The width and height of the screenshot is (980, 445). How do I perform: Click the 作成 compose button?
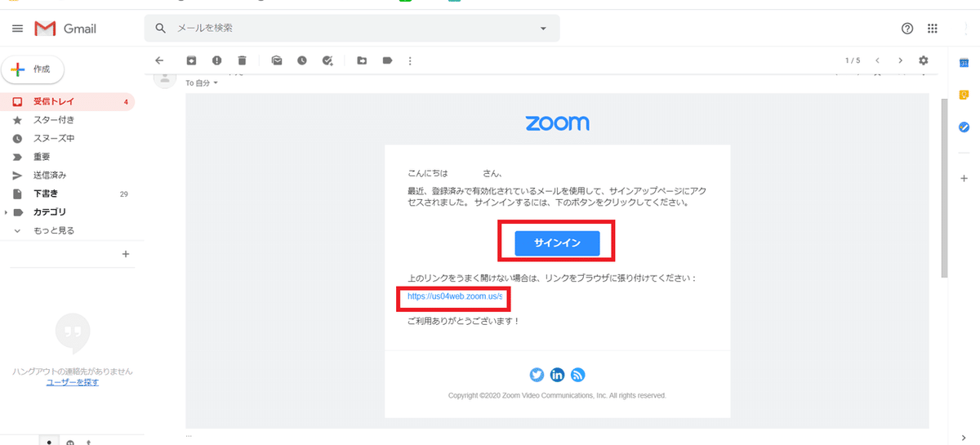pos(33,69)
